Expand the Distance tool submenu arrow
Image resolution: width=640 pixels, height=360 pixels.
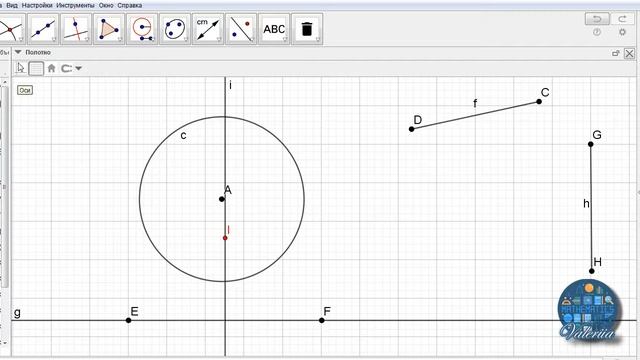tap(219, 39)
